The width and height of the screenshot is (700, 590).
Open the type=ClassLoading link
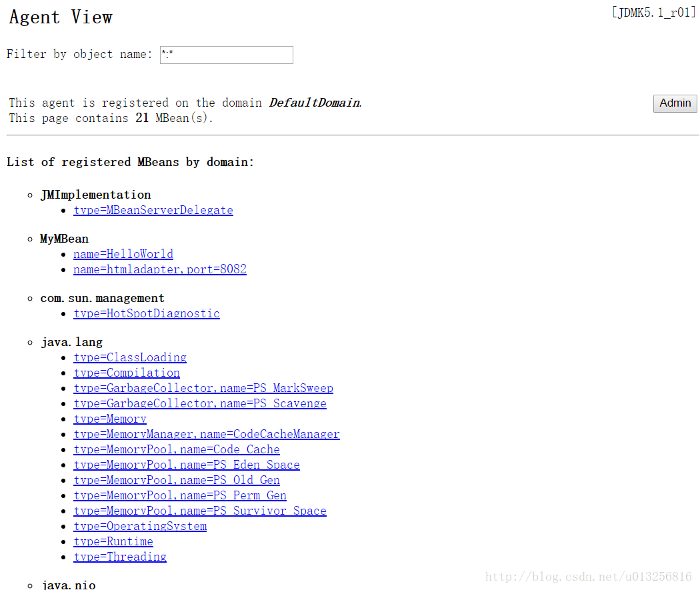(130, 358)
